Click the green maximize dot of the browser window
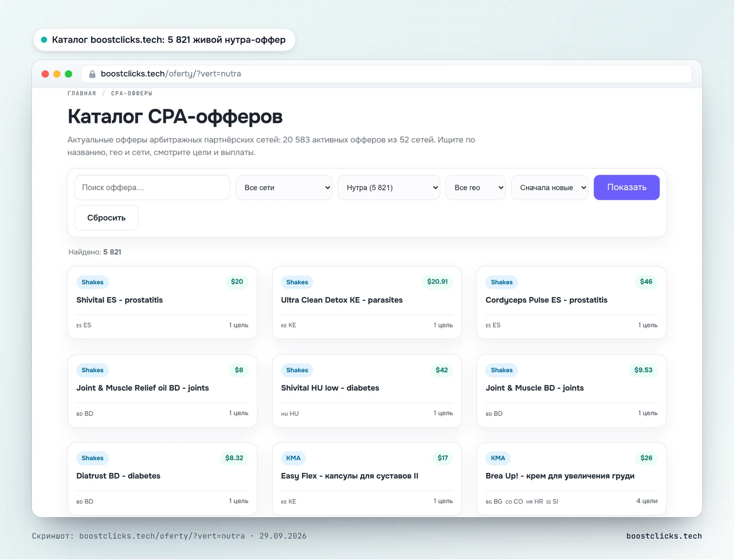The image size is (734, 560). (x=68, y=74)
